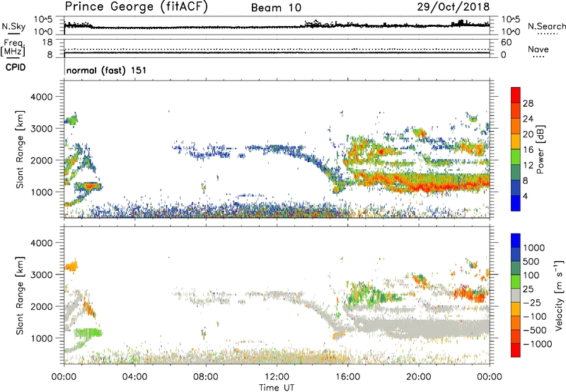Click the "60" tick on the Nave axis
The height and width of the screenshot is (392, 566).
[507, 42]
